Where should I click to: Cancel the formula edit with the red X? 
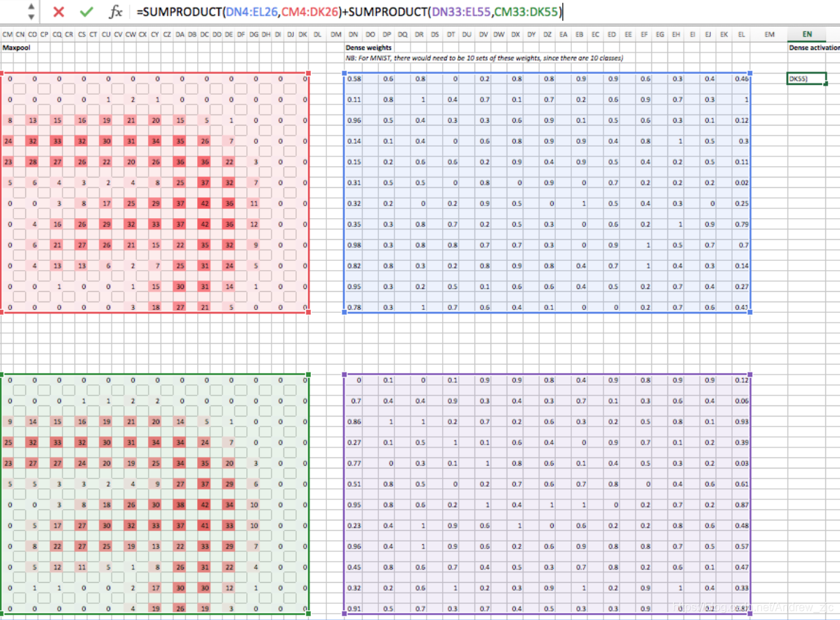coord(59,11)
